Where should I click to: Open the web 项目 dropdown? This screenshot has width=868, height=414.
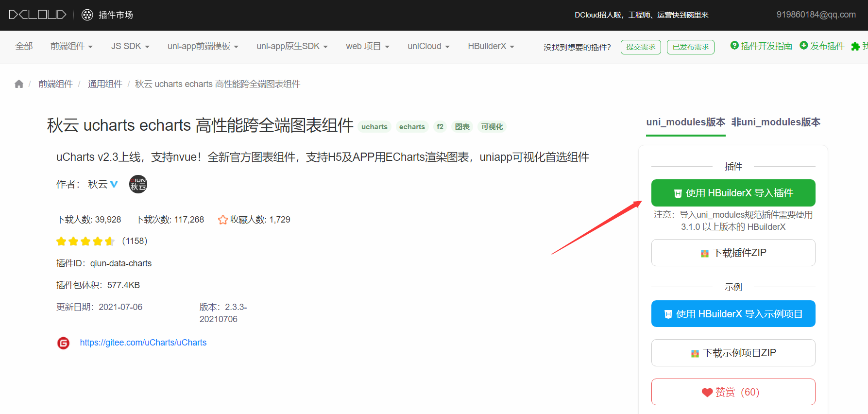[368, 46]
